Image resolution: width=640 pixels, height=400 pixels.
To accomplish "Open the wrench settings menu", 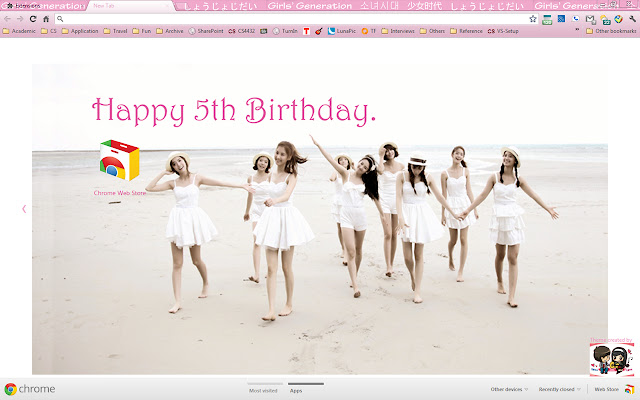I will tap(632, 19).
